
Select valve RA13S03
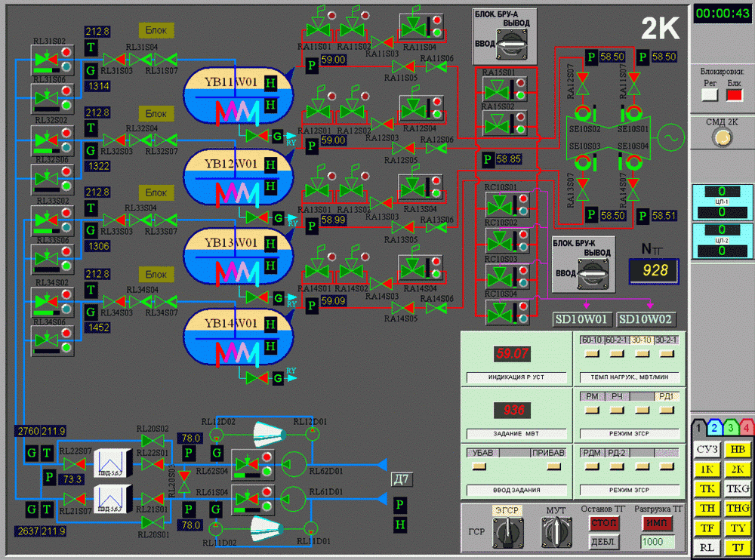tap(381, 203)
